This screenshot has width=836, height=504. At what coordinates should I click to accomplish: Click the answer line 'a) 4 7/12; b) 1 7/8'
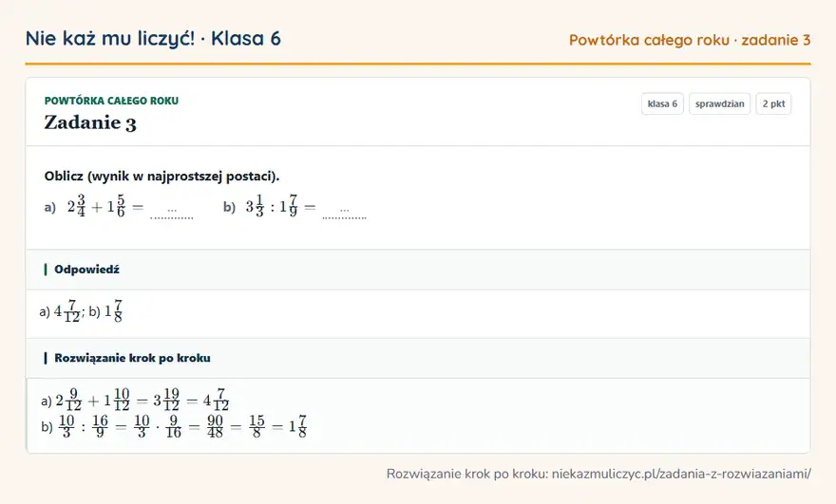point(81,311)
